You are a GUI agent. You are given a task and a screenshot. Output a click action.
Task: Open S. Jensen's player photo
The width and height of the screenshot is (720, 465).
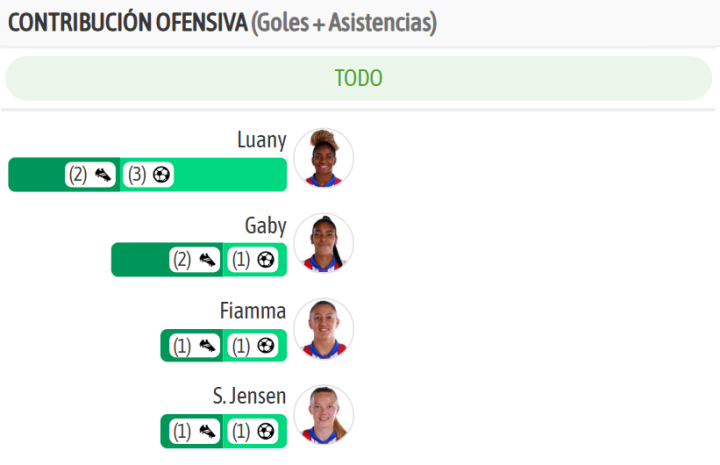tap(324, 415)
